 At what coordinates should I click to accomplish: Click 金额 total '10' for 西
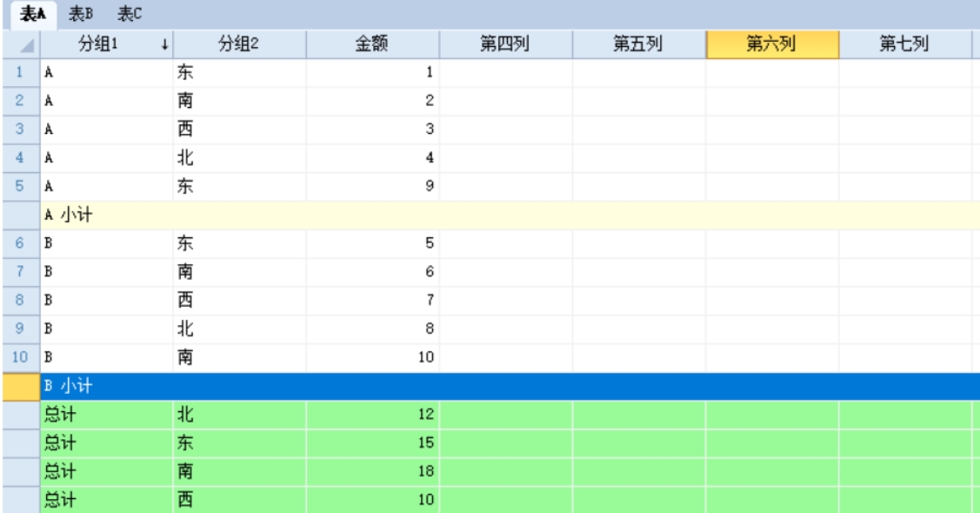pos(372,499)
